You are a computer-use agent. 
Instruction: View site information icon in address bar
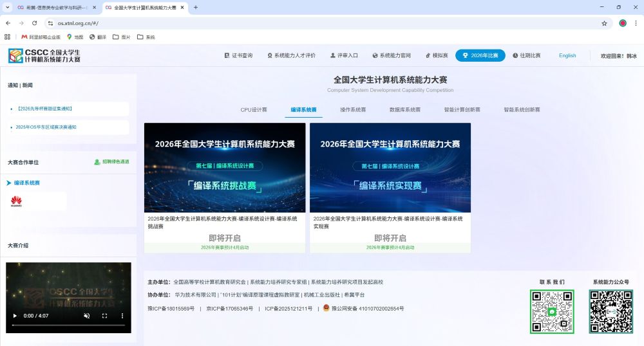click(50, 23)
